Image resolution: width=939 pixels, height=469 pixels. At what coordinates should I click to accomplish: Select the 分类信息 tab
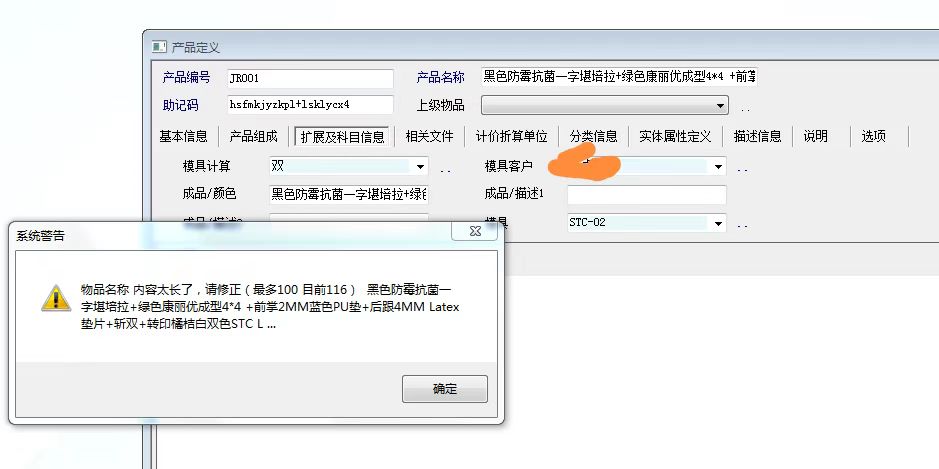pyautogui.click(x=593, y=137)
